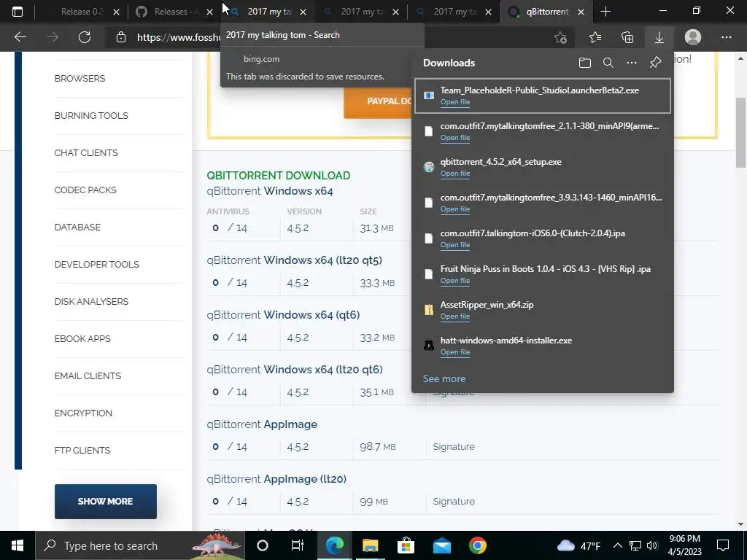
Task: Click the address bar URL field
Action: click(178, 37)
